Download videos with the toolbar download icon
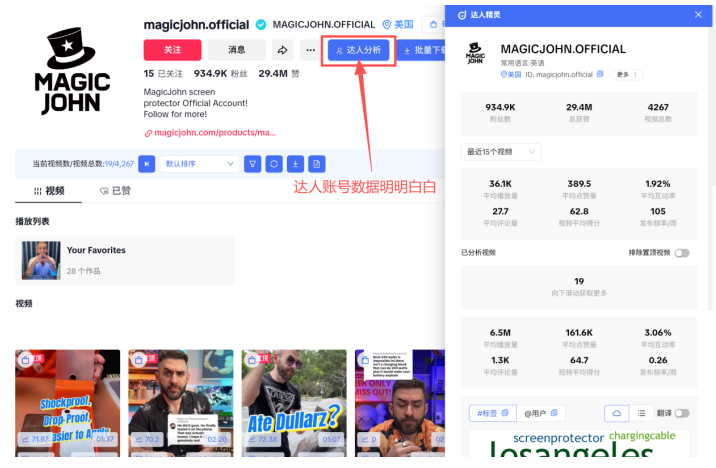 (295, 164)
